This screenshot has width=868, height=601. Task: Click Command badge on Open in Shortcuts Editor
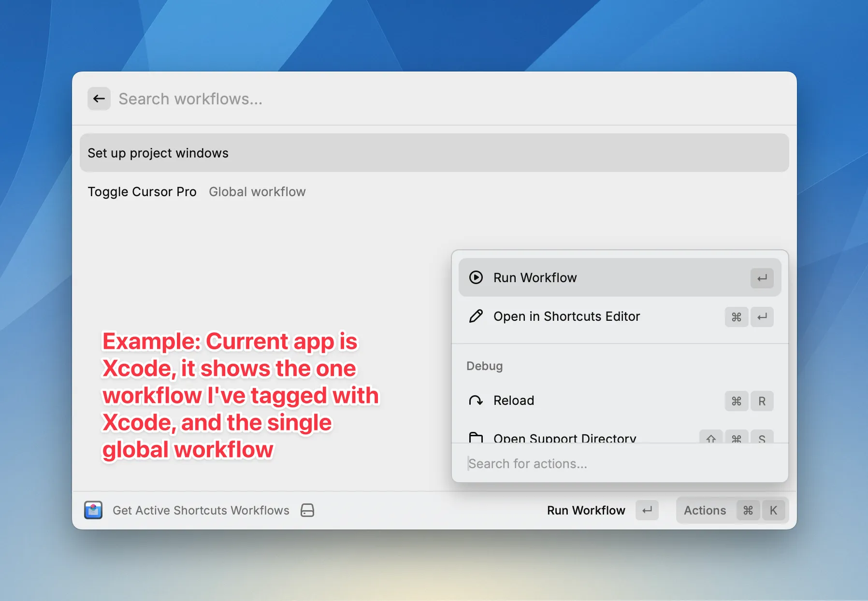(737, 317)
